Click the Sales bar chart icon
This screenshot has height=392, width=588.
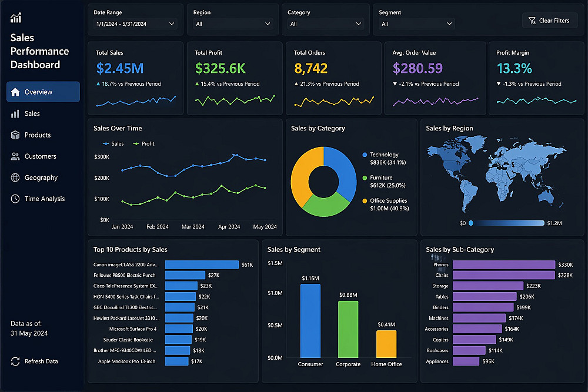click(15, 113)
